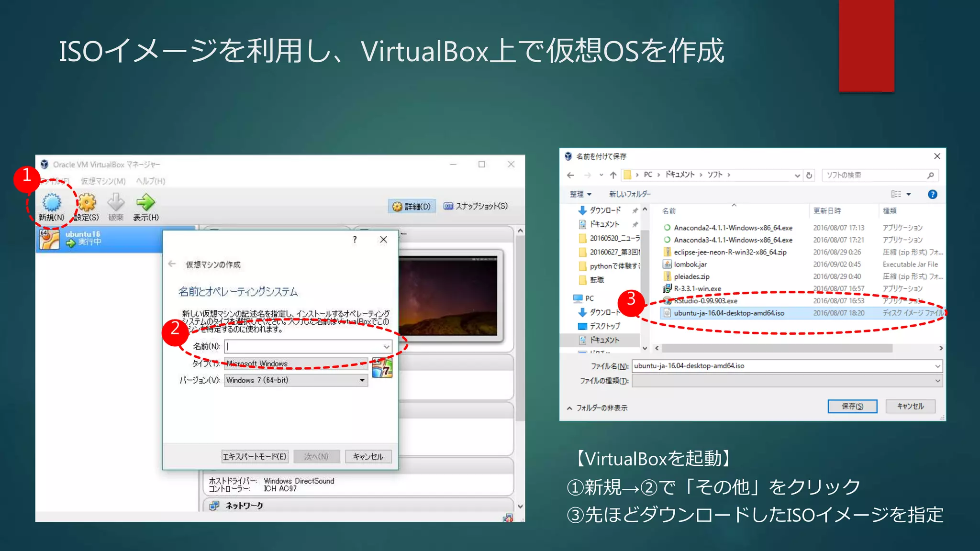980x551 pixels.
Task: Open the タイプ(T) Microsoft Windows dropdown
Action: pos(296,364)
